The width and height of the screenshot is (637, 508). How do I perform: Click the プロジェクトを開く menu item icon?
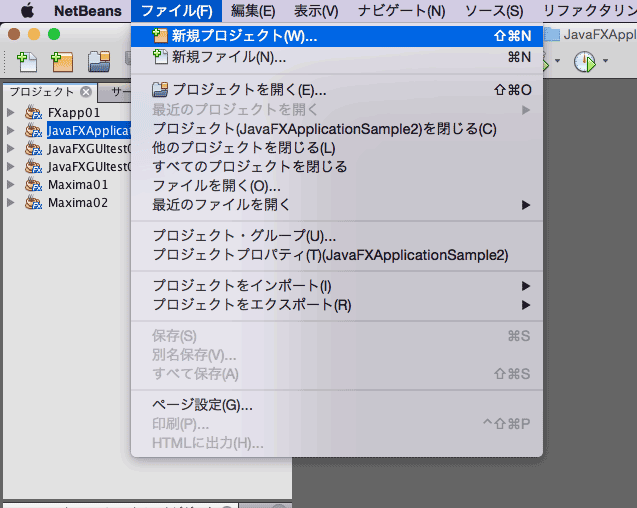(160, 89)
